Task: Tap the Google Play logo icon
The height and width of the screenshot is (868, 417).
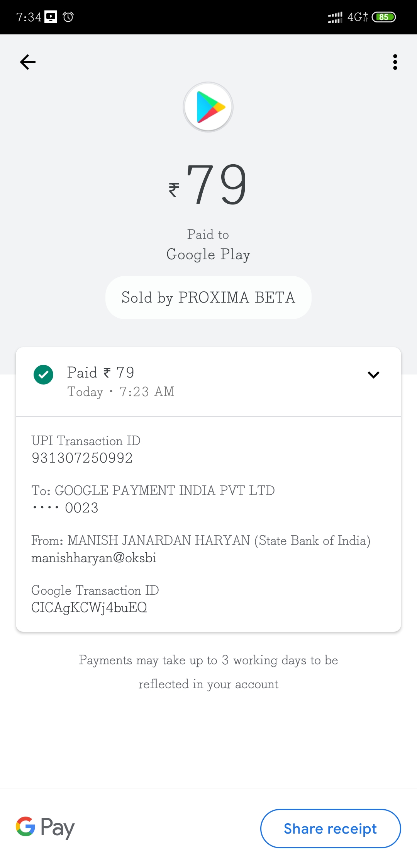Action: pos(208,107)
